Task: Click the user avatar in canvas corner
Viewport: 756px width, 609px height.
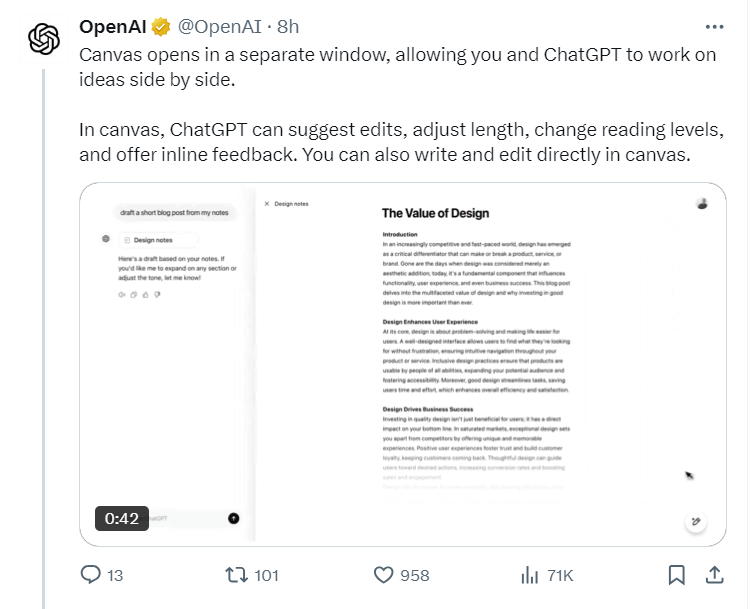Action: (702, 204)
